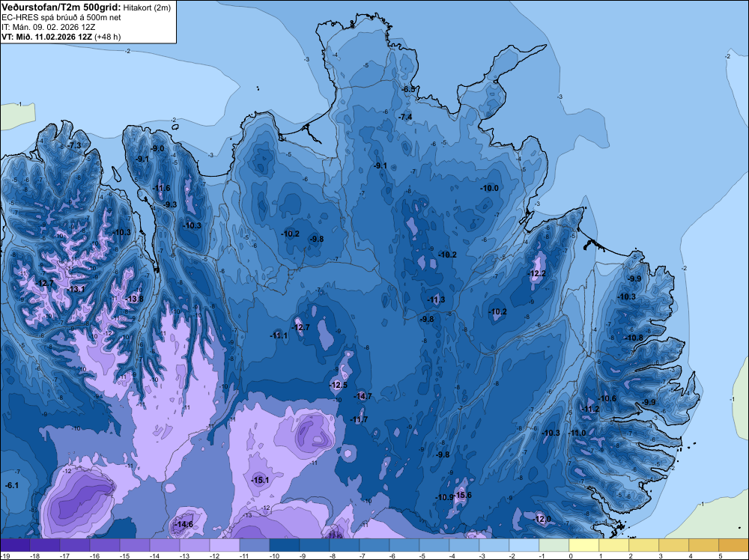Pick the pale yellow legend swatch labeled 0

[x=583, y=545]
